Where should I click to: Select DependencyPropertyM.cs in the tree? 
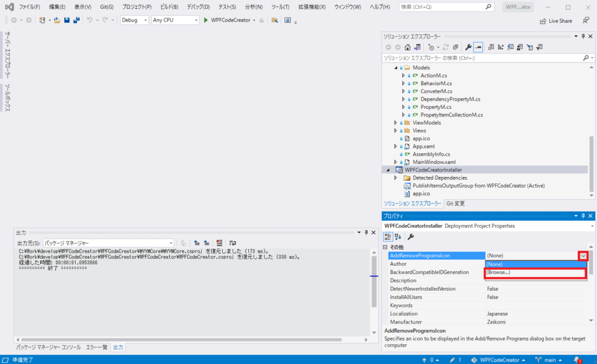click(x=450, y=99)
